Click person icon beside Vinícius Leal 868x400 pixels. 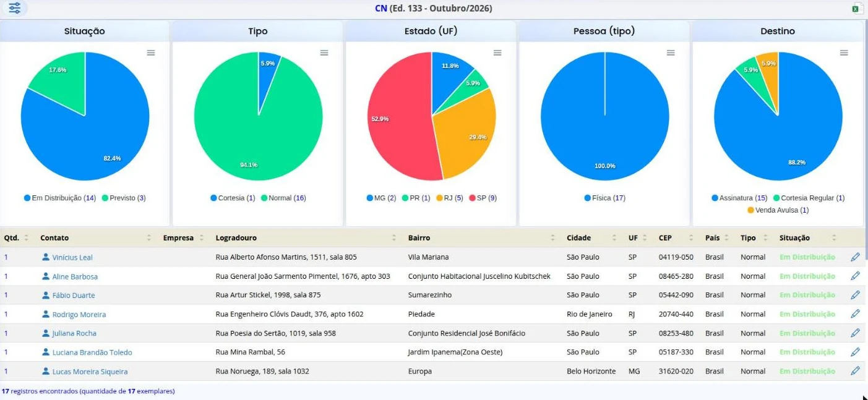(x=46, y=257)
